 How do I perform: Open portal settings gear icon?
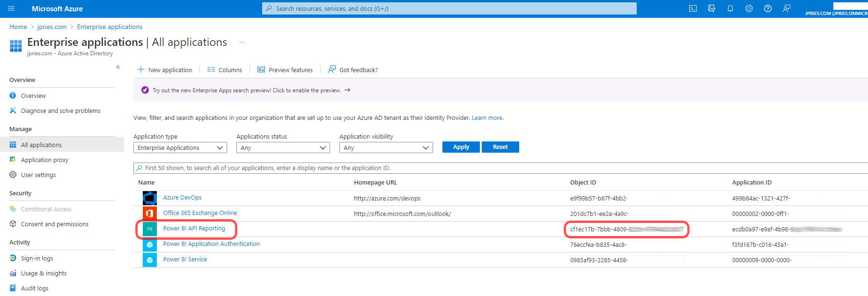(x=749, y=8)
